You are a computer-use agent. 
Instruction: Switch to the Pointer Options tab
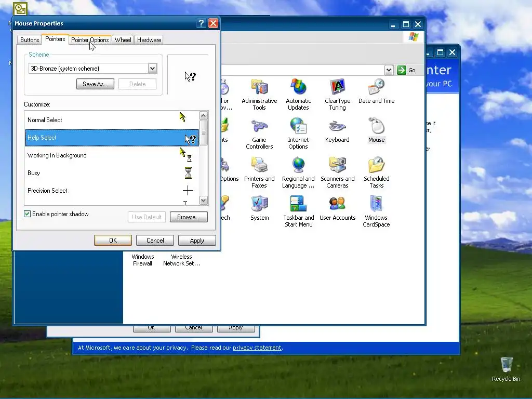pyautogui.click(x=90, y=39)
